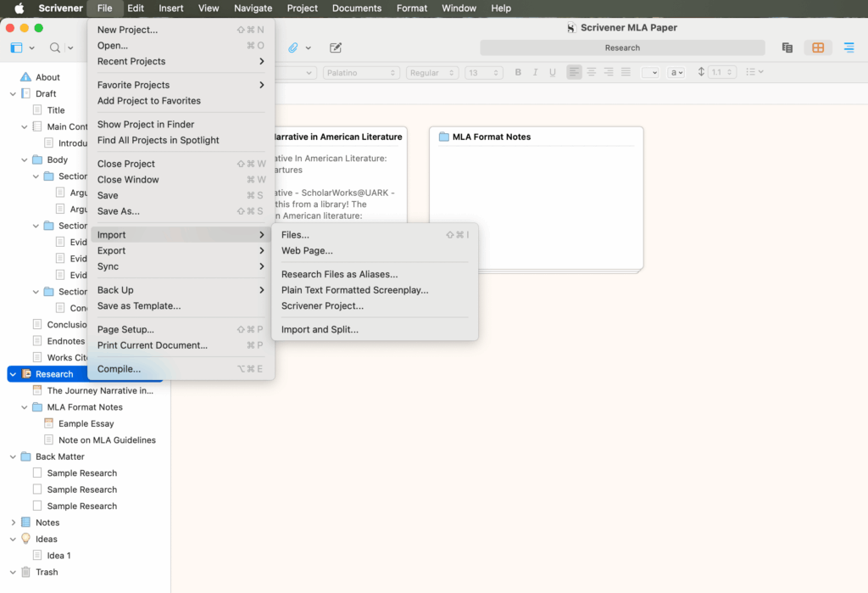
Task: Expand the Notes folder
Action: coord(13,522)
